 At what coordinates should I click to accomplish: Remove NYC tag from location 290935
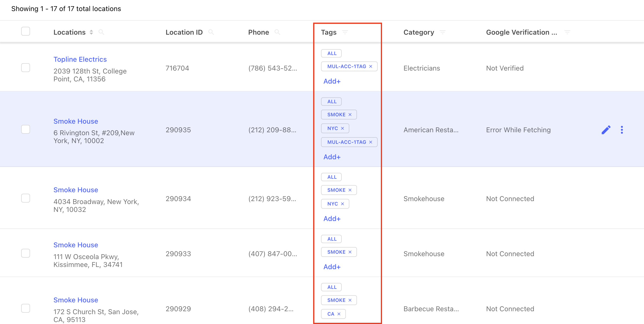[342, 128]
